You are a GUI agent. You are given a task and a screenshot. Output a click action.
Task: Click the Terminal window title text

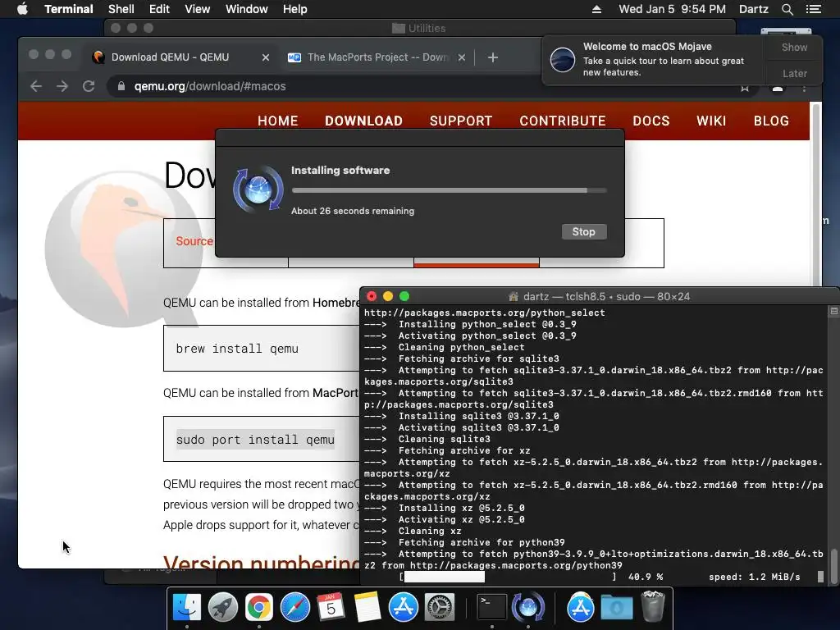[606, 297]
